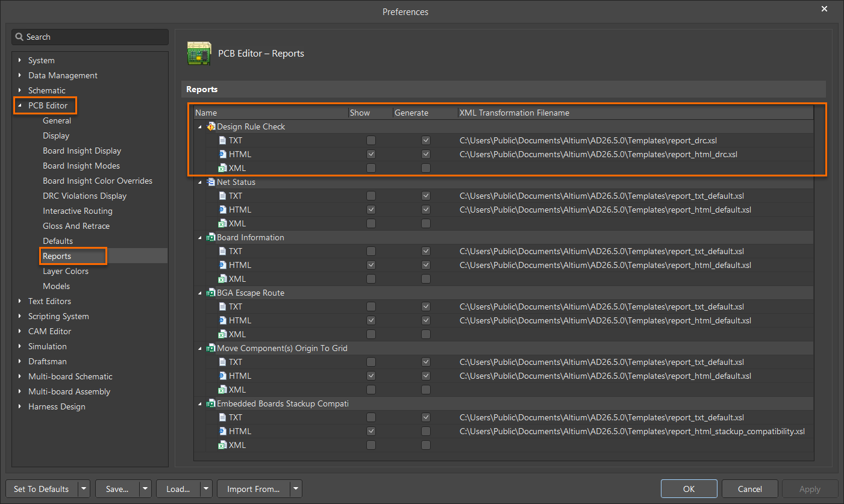Click inside the preferences search field
This screenshot has width=844, height=504.
tap(89, 37)
